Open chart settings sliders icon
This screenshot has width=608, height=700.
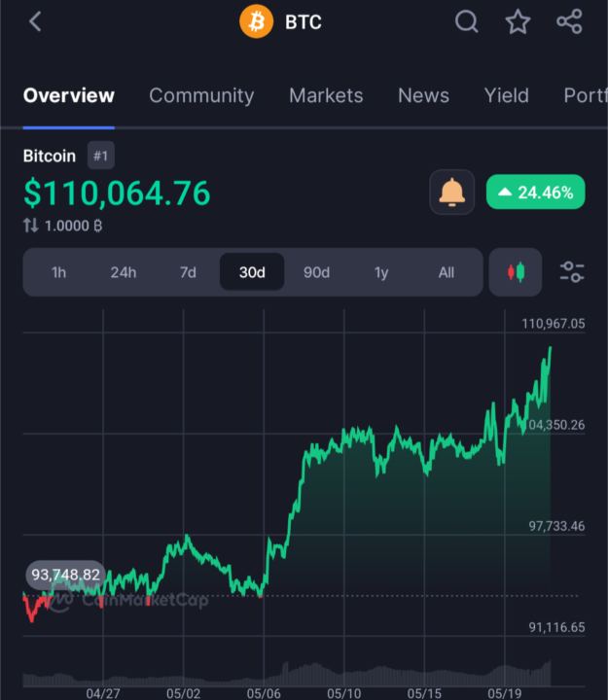[x=572, y=272]
